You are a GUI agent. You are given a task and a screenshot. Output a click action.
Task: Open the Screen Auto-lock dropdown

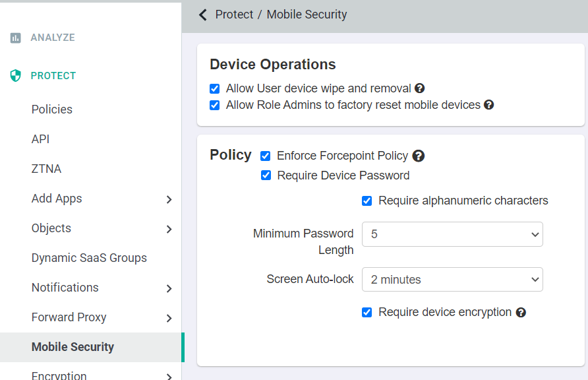[x=452, y=280]
